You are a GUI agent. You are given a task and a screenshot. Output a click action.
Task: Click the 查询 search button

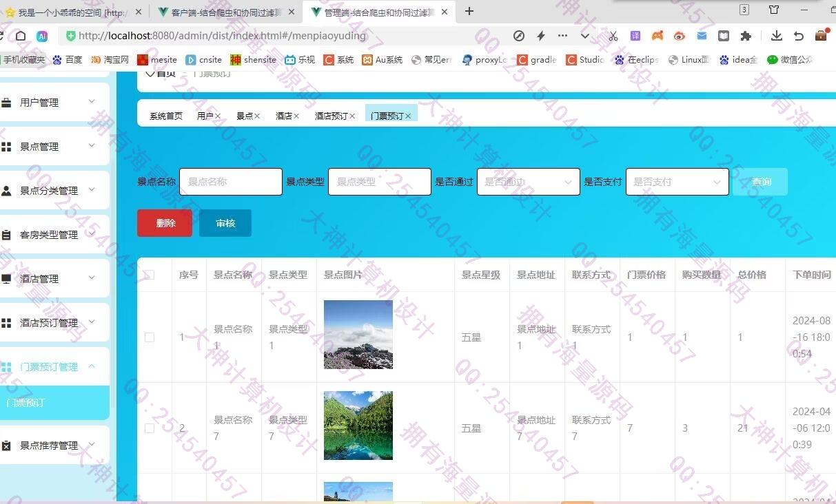pyautogui.click(x=761, y=182)
